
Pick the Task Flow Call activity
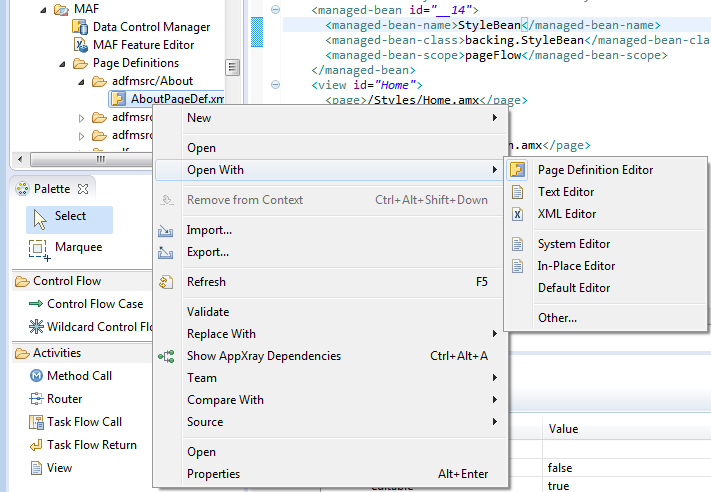click(x=75, y=422)
